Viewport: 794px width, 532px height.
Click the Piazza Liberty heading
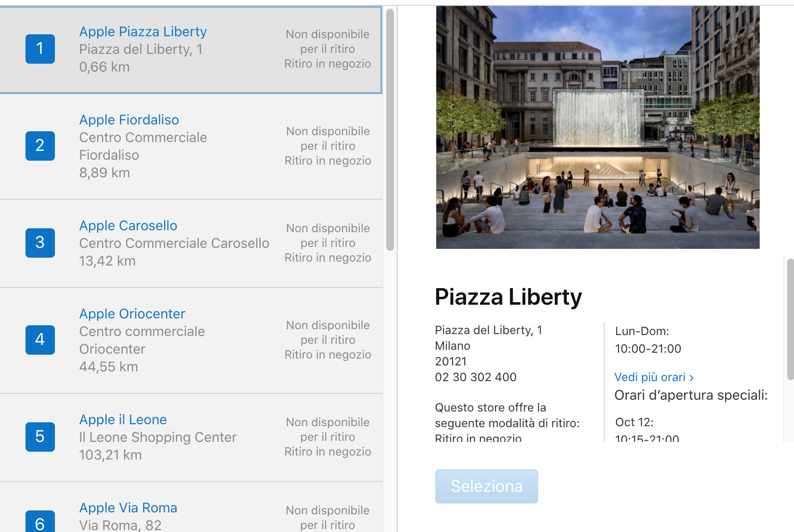pyautogui.click(x=508, y=297)
